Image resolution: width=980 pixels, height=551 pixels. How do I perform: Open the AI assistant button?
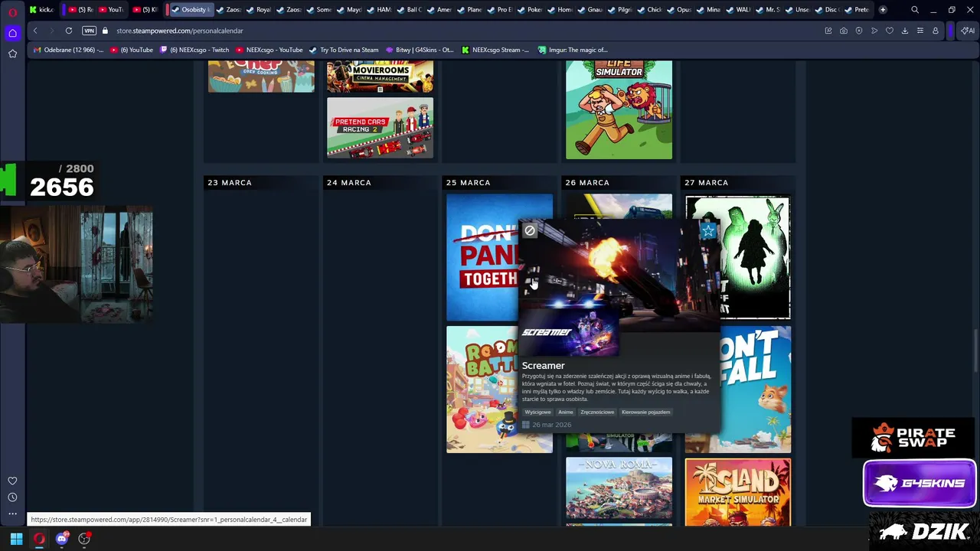(968, 31)
